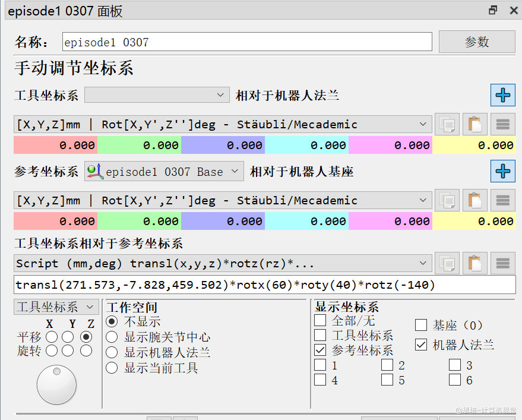Viewport: 522px width, 420px height.
Task: Click the yellow rotation value of the reference frame
Action: [x=474, y=221]
